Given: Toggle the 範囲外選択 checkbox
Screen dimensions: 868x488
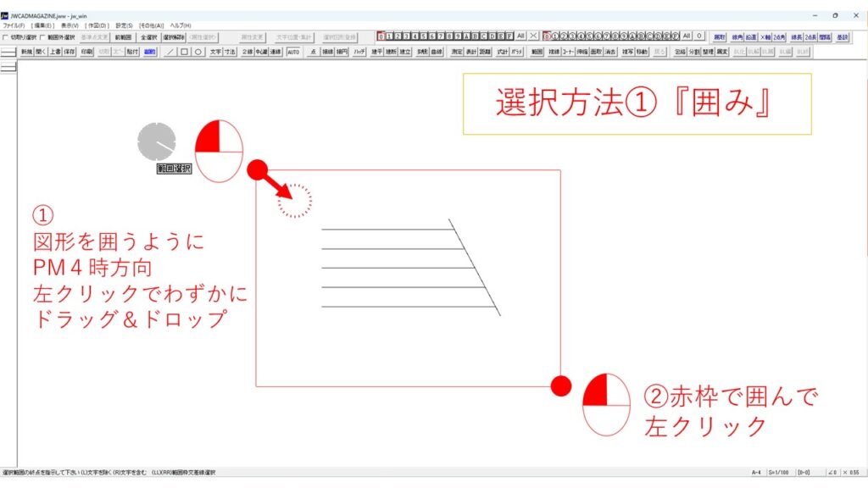Looking at the screenshot, I should click(42, 37).
